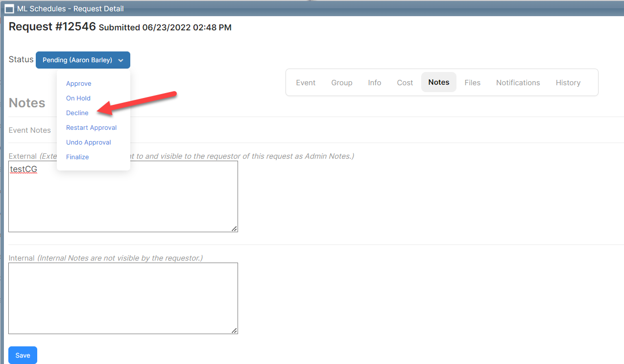Viewport: 624px width, 364px height.
Task: View the History tab
Action: [x=568, y=82]
